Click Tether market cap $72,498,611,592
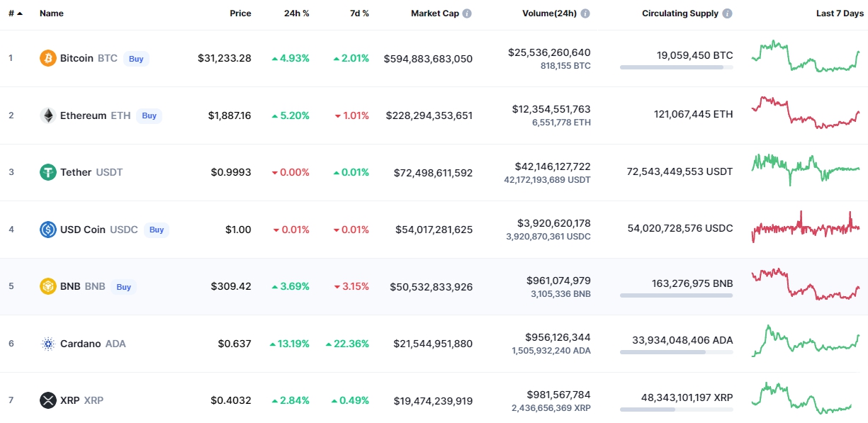Image resolution: width=868 pixels, height=423 pixels. click(433, 173)
